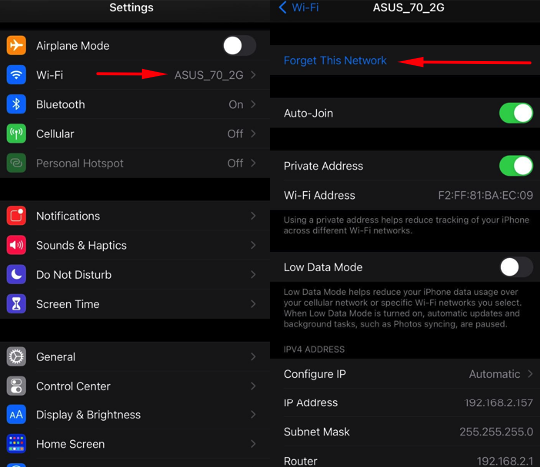The height and width of the screenshot is (467, 540).
Task: Open Display & Brightness row chevron
Action: coord(253,415)
